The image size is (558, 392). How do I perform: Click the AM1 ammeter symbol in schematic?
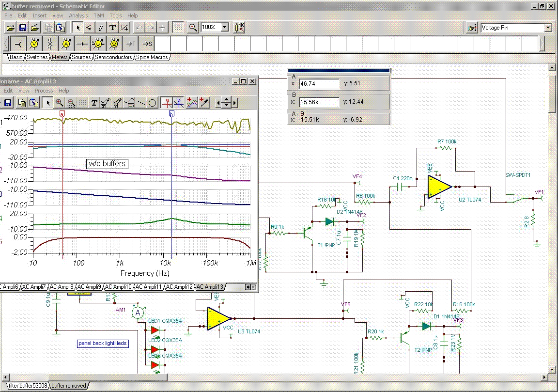pos(138,313)
